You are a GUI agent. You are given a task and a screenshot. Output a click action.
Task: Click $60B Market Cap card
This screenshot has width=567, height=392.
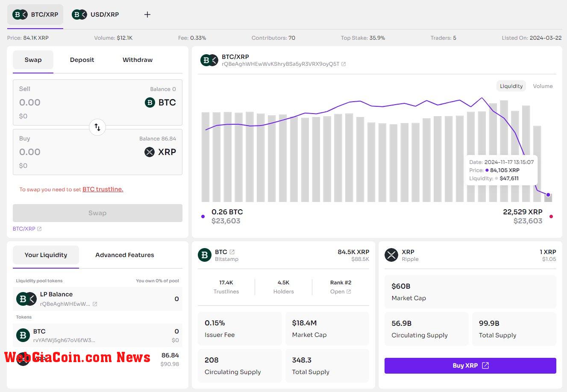[x=470, y=292]
